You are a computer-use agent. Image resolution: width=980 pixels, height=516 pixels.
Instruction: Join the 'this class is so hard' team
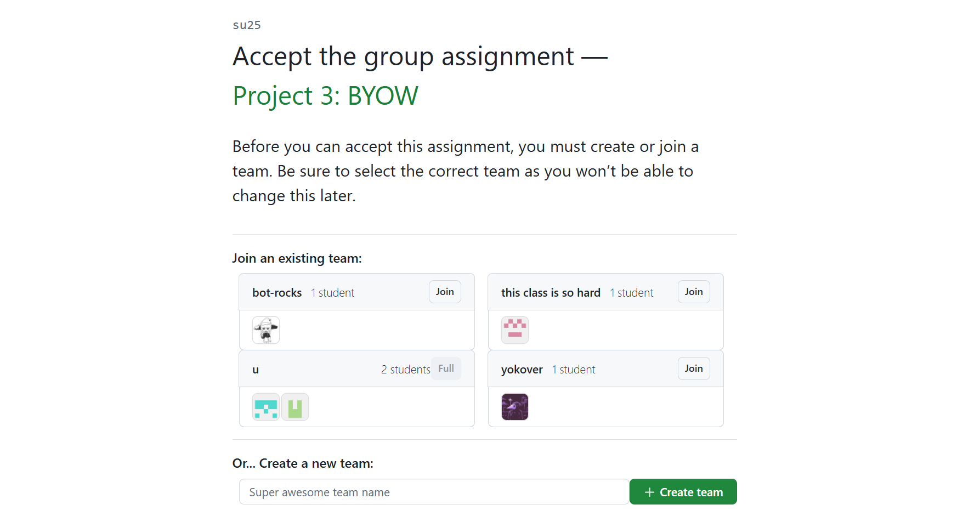pyautogui.click(x=693, y=291)
